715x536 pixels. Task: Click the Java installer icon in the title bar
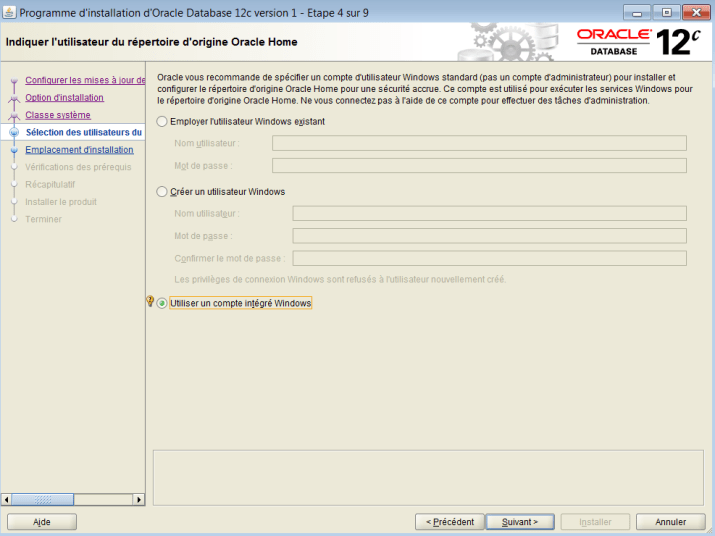click(9, 12)
